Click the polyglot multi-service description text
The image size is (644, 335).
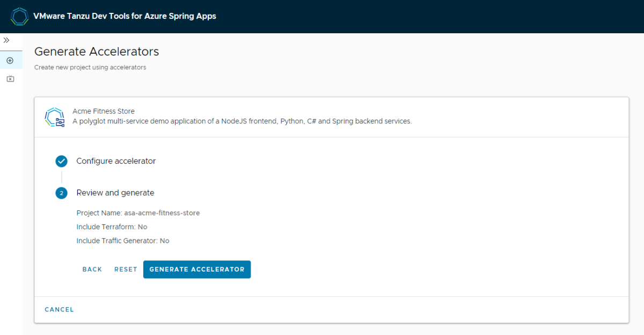[242, 121]
